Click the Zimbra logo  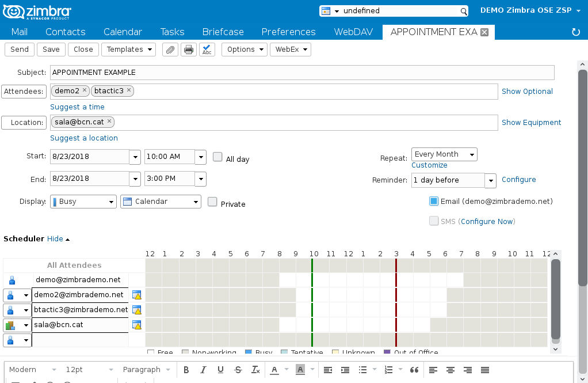click(x=37, y=12)
